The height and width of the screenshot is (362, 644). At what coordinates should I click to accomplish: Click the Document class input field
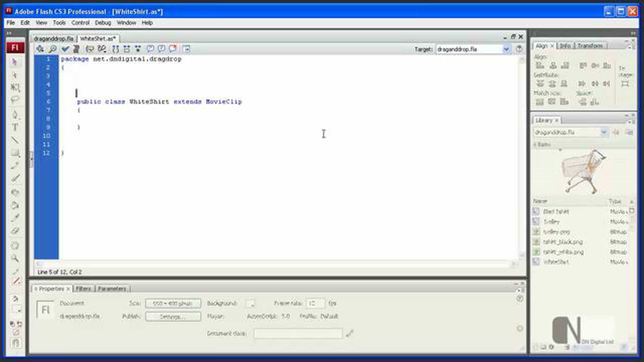tap(298, 334)
